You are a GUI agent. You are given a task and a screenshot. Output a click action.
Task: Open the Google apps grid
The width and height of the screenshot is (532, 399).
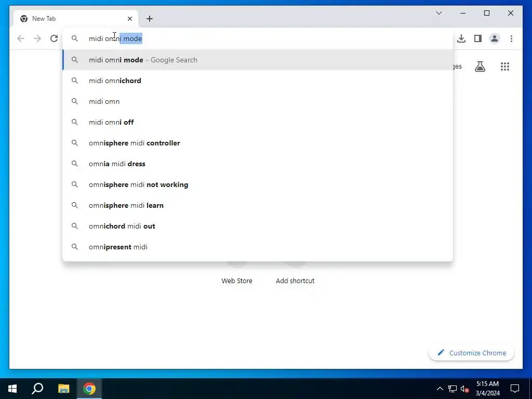pos(505,66)
